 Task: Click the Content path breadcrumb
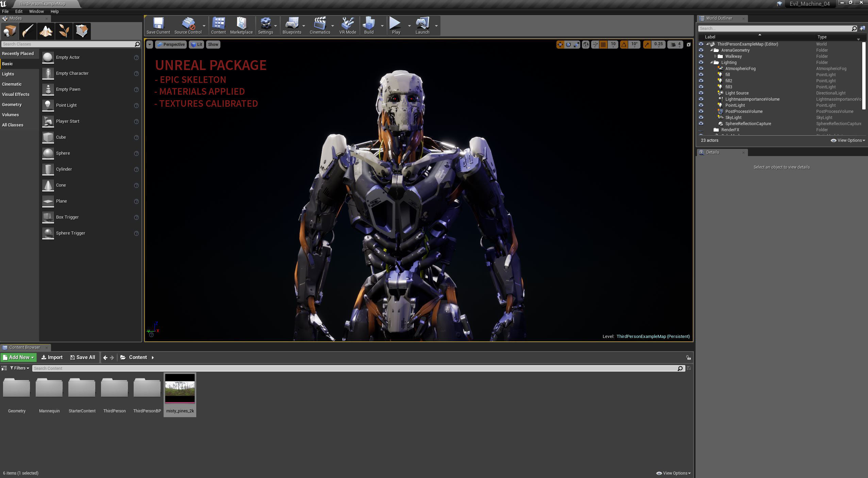point(138,358)
